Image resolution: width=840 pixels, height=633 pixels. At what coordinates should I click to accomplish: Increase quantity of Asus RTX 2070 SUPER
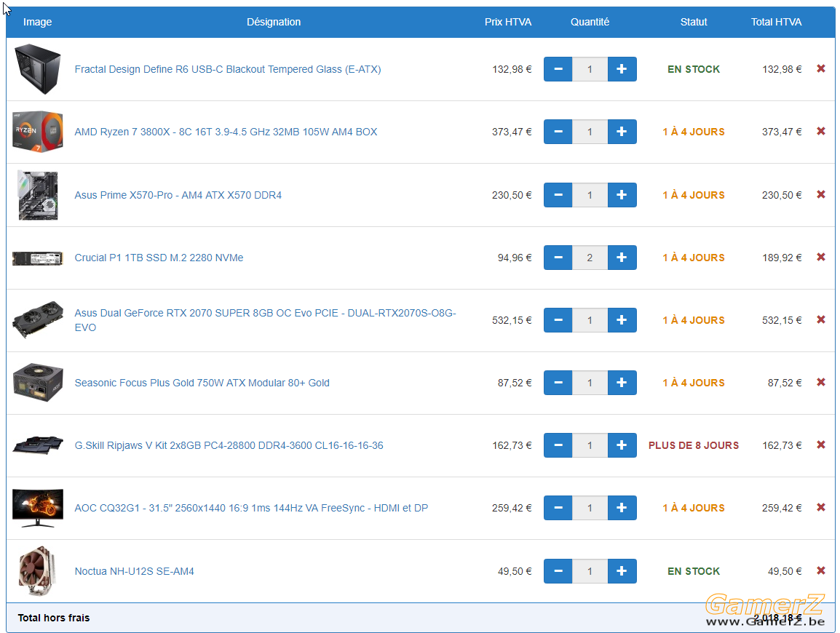coord(622,320)
